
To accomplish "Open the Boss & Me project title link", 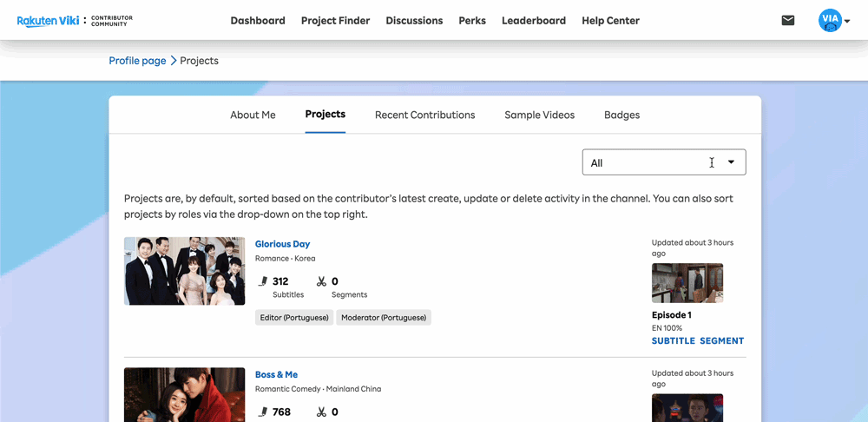I will pyautogui.click(x=276, y=375).
